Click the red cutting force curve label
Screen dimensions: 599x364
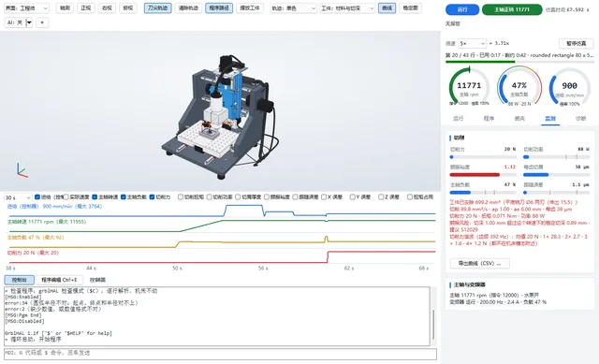point(33,253)
